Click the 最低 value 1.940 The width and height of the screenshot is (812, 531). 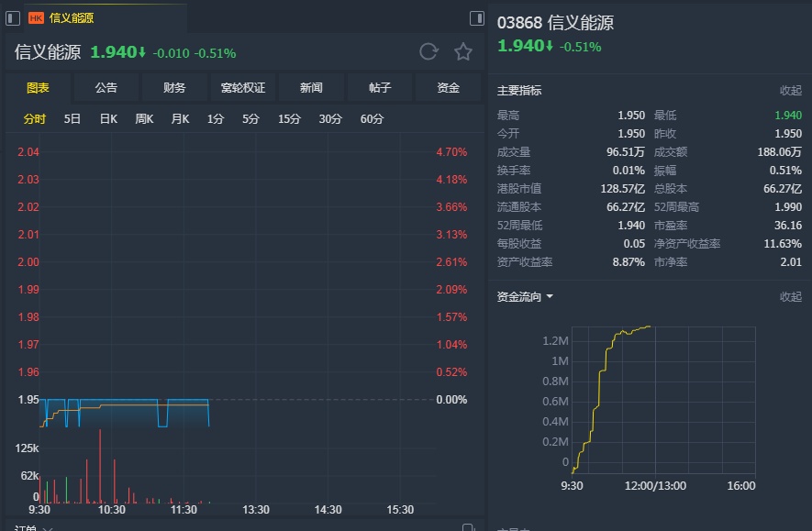[788, 116]
